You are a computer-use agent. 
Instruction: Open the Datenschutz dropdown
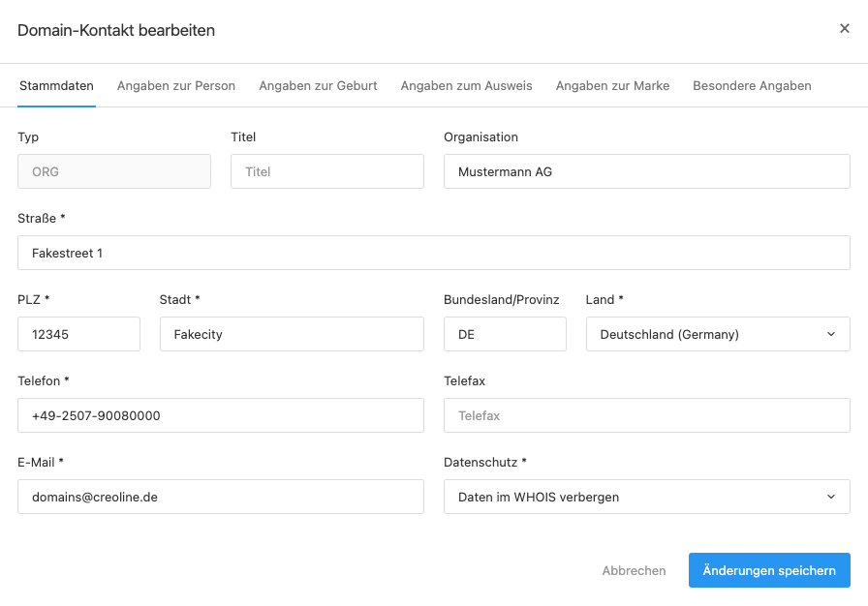646,497
